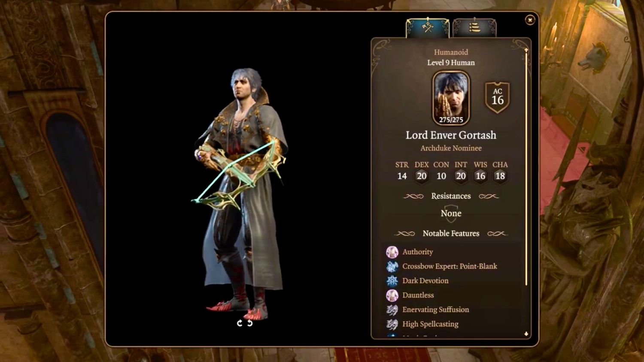This screenshot has width=644, height=362.
Task: Select the CHA 18 ability score
Action: click(x=500, y=176)
